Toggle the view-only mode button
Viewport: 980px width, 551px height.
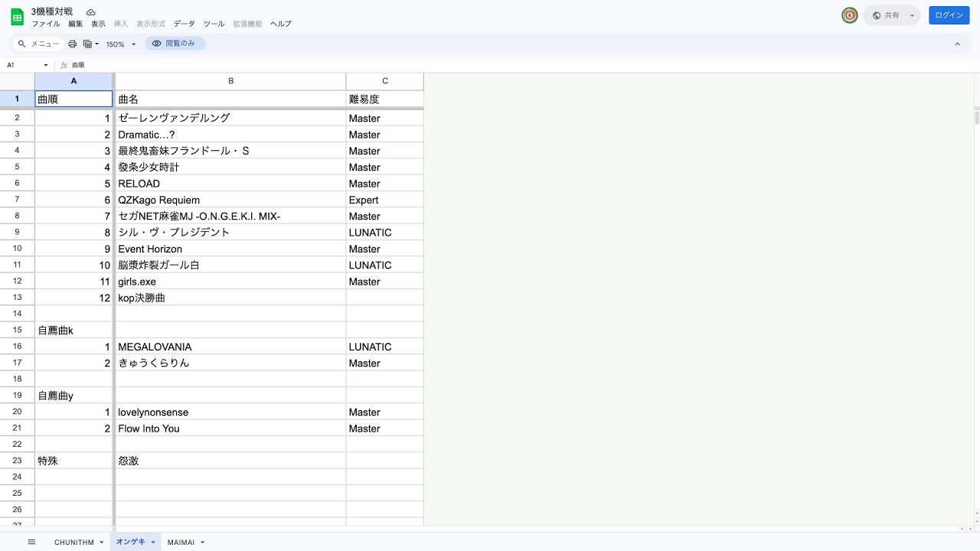tap(175, 44)
